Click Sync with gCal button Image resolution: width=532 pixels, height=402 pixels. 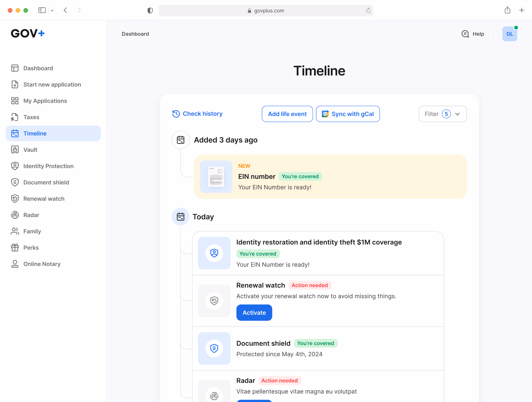coord(348,114)
